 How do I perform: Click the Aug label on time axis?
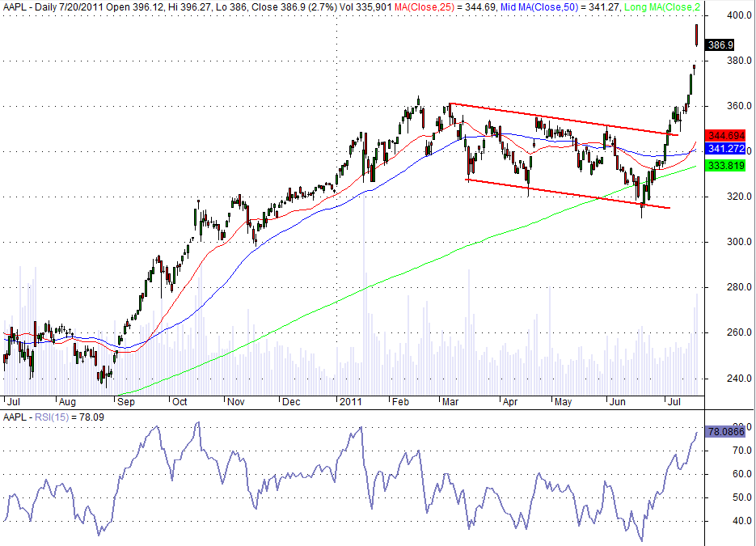pyautogui.click(x=67, y=402)
